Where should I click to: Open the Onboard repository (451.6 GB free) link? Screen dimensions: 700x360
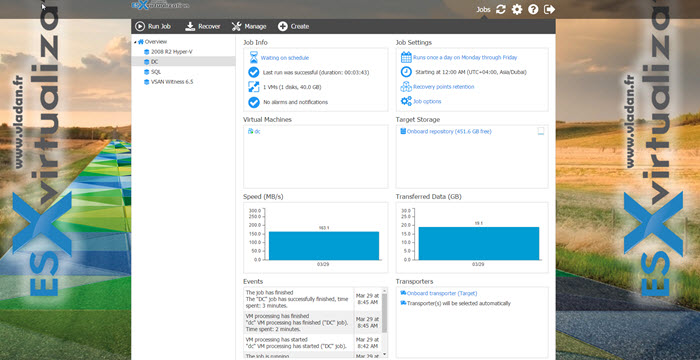(449, 131)
